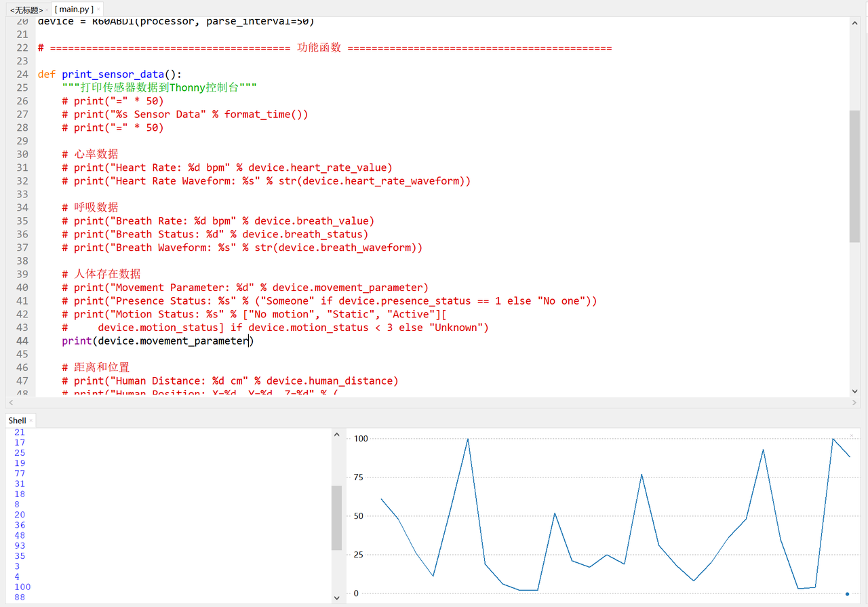Image resolution: width=868 pixels, height=607 pixels.
Task: Click the value 77 in Shell output
Action: [x=20, y=473]
